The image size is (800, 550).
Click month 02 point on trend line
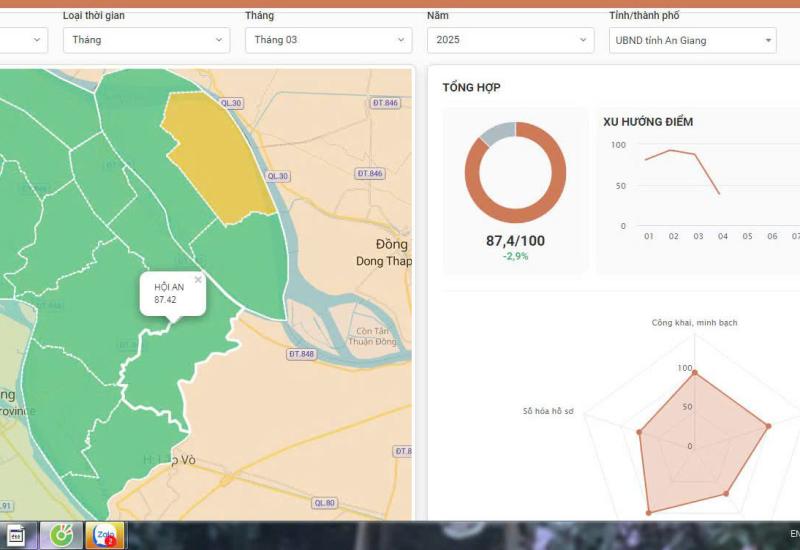tap(670, 150)
